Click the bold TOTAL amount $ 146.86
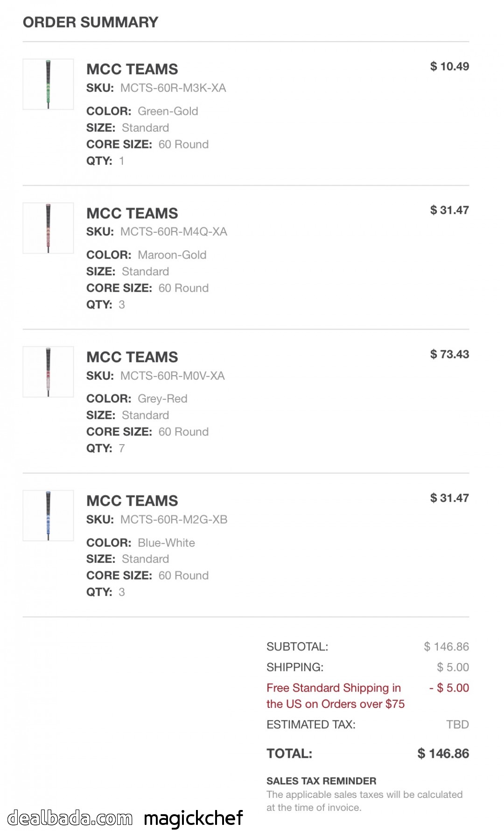This screenshot has height=831, width=504. coord(443,754)
